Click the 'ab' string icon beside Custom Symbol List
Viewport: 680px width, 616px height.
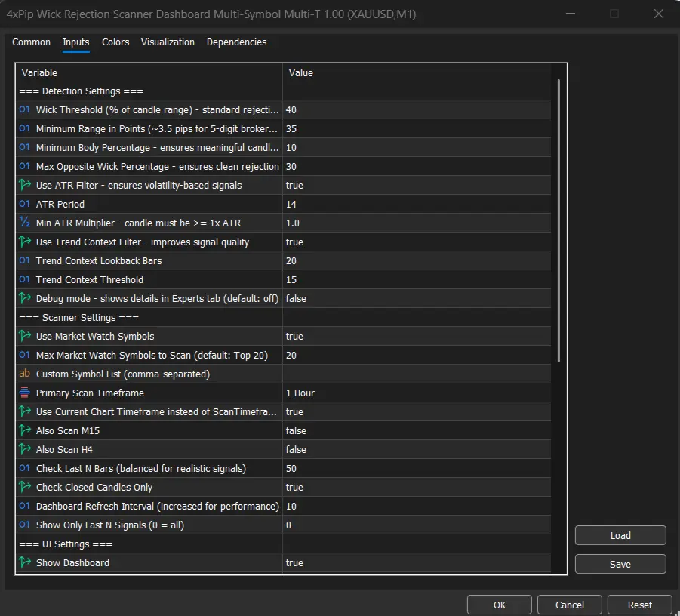(x=24, y=374)
